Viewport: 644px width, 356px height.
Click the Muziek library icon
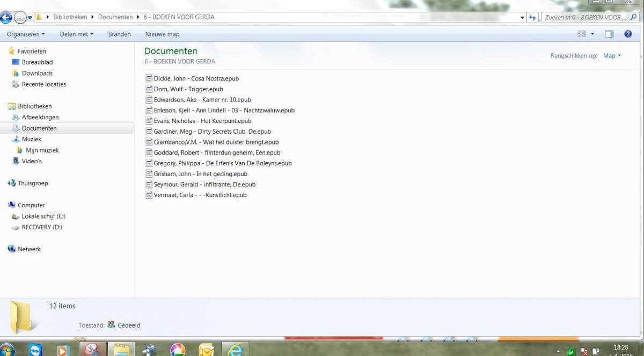pyautogui.click(x=16, y=139)
